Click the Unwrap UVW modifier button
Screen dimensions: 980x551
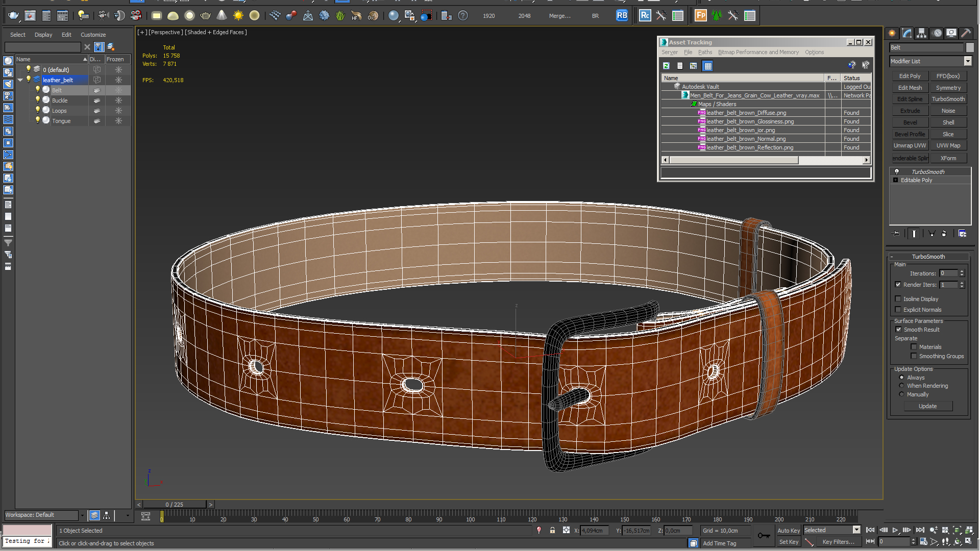[910, 145]
